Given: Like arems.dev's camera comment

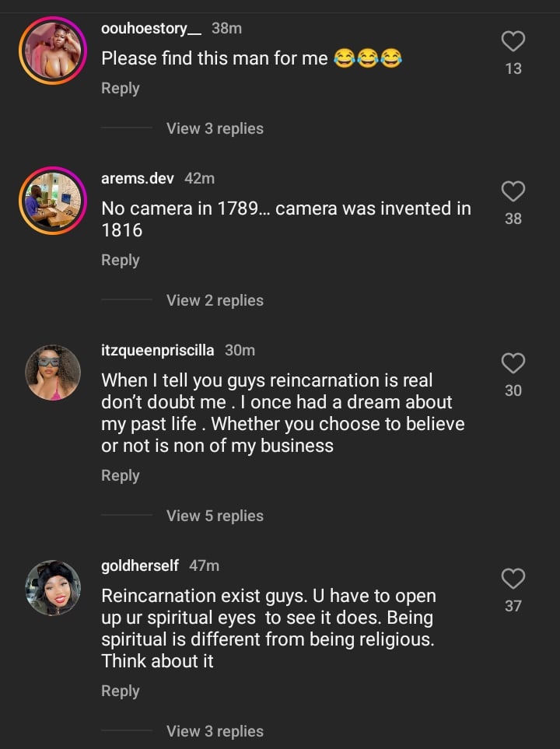Looking at the screenshot, I should [x=513, y=191].
